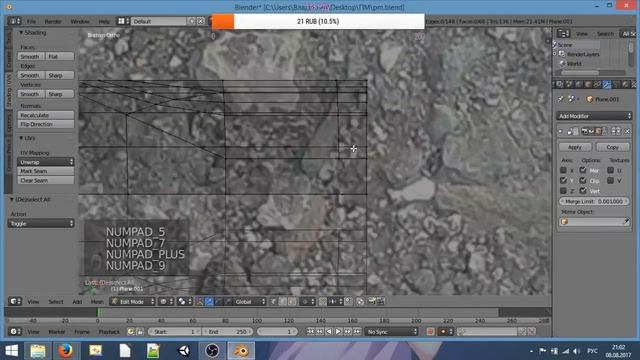Open viewport shading mode selector
Screen dimensions: 640x360
167,302
